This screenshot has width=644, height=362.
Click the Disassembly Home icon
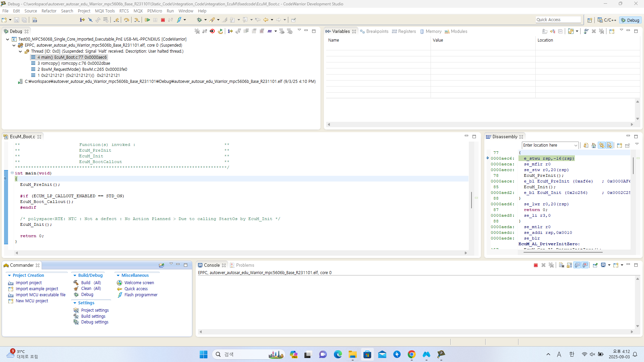coord(594,145)
